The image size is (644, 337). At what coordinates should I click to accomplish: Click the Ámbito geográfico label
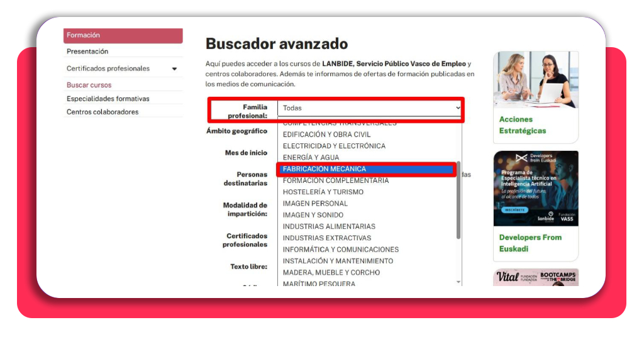coord(237,131)
